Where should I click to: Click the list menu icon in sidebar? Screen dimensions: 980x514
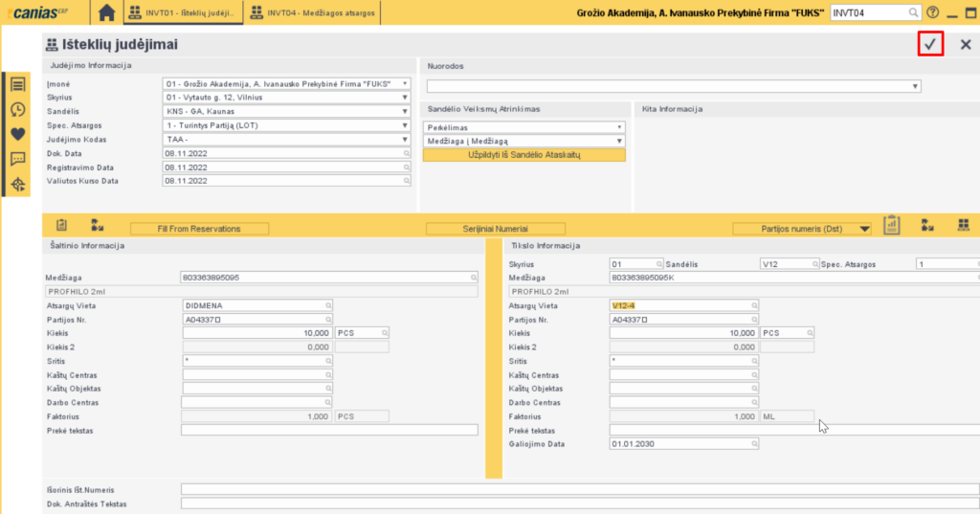tap(17, 84)
